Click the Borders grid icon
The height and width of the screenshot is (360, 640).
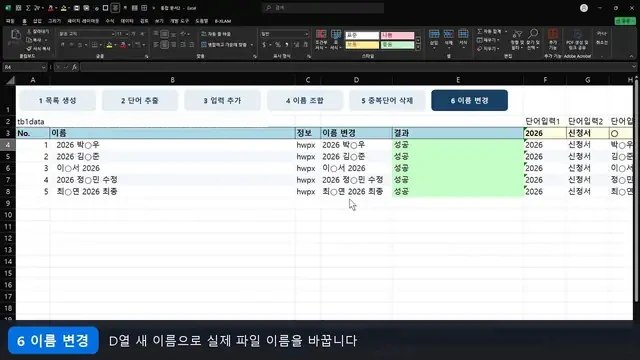click(x=94, y=45)
